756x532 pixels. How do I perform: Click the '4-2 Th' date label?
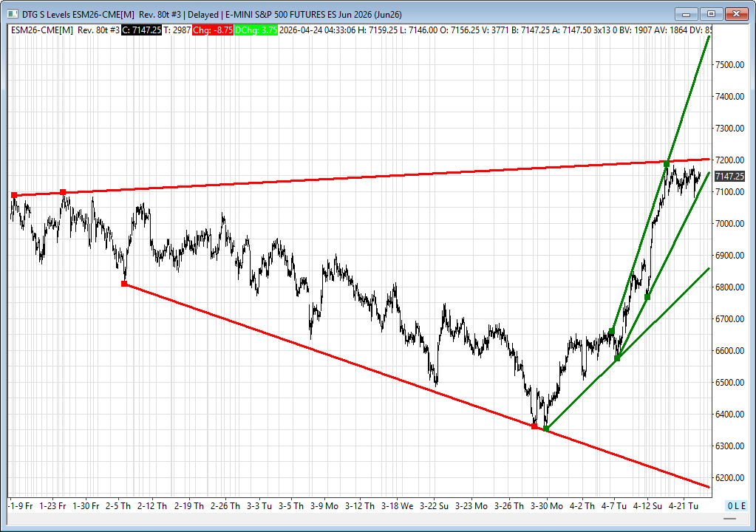pyautogui.click(x=582, y=506)
